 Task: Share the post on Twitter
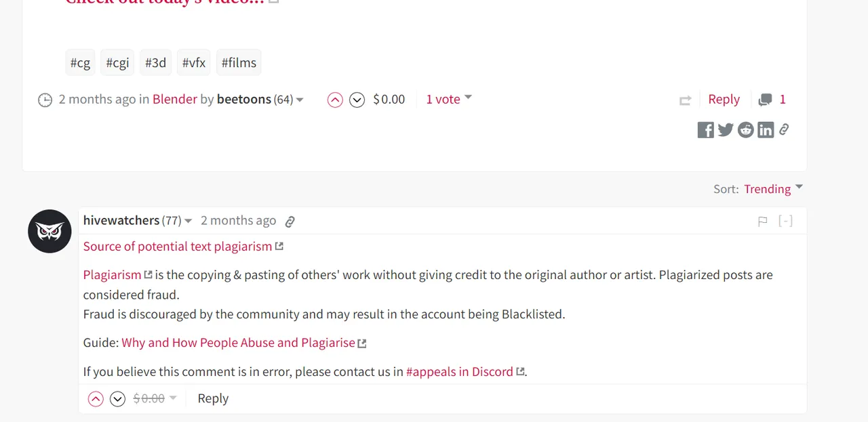coord(726,130)
